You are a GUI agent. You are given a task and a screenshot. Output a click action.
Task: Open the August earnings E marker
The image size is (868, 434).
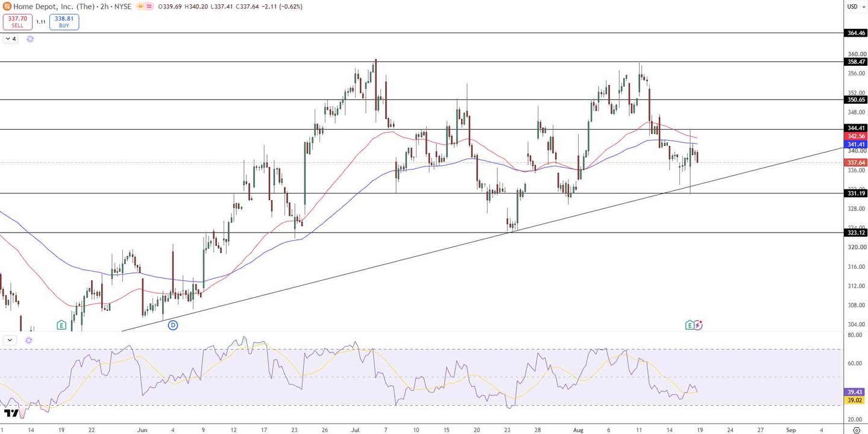[x=690, y=325]
